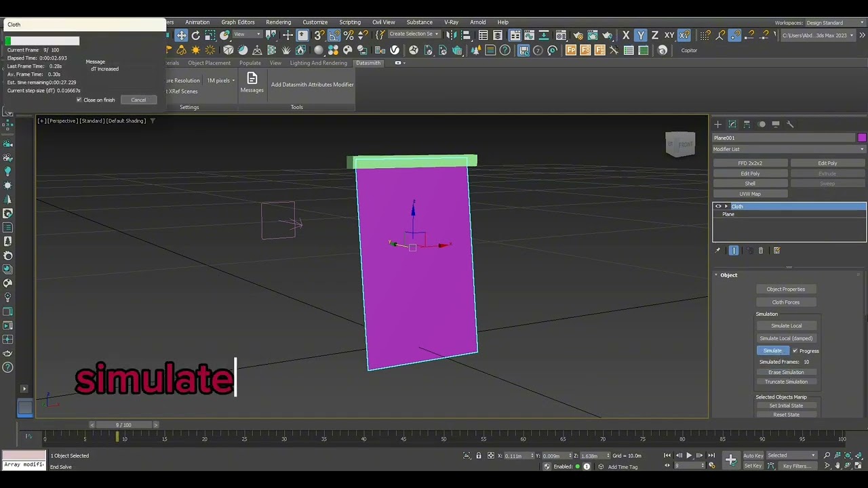Switch to Datasmith ribbon tab
868x488 pixels.
point(368,63)
